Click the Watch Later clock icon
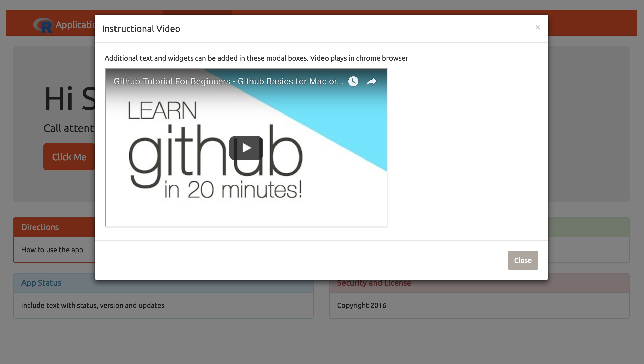Screen dimensions: 644x364 click(353, 81)
